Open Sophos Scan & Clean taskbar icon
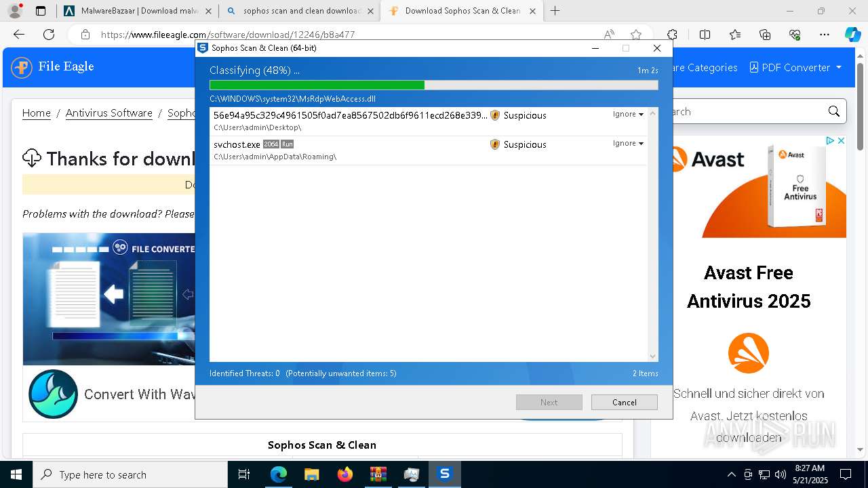The width and height of the screenshot is (868, 488). coord(445,474)
